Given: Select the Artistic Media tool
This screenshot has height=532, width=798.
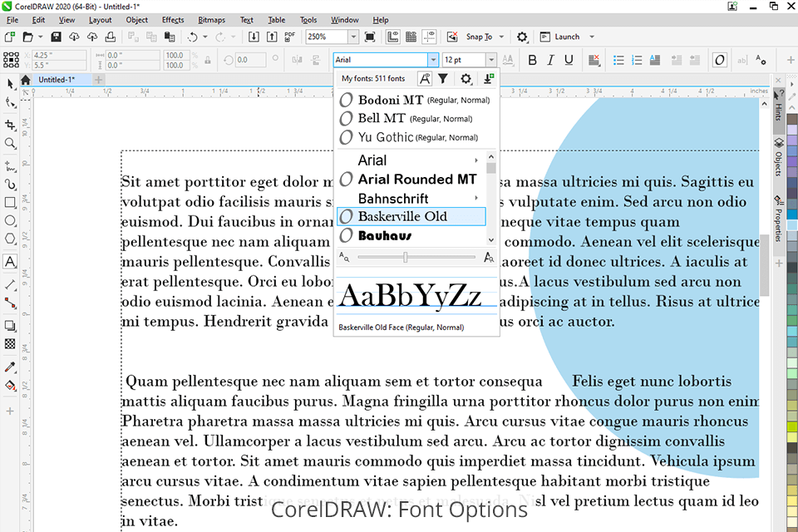Looking at the screenshot, I should tap(10, 184).
